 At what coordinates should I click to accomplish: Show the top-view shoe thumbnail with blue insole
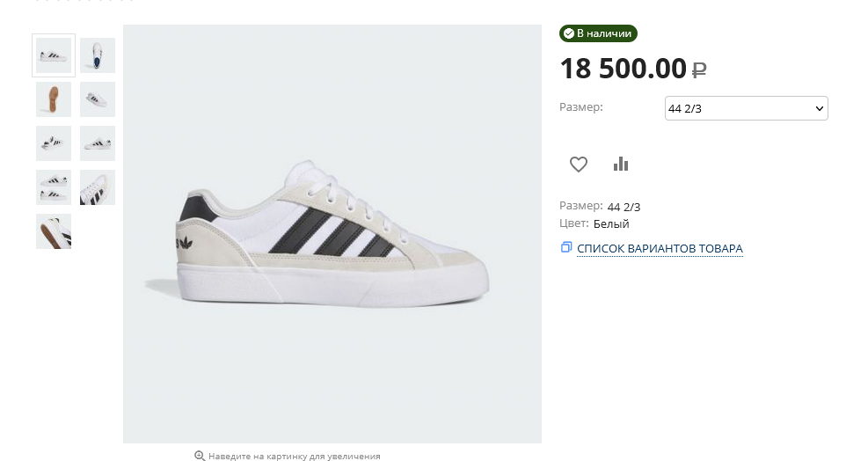tap(98, 55)
